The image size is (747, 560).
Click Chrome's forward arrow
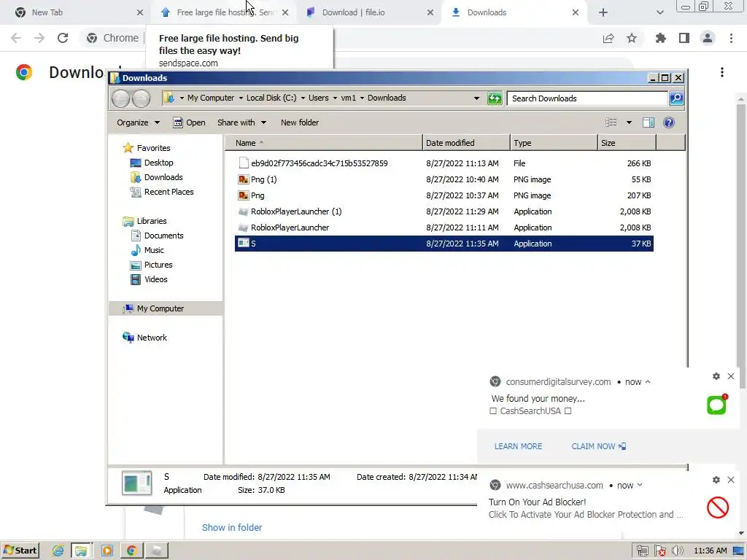click(39, 38)
